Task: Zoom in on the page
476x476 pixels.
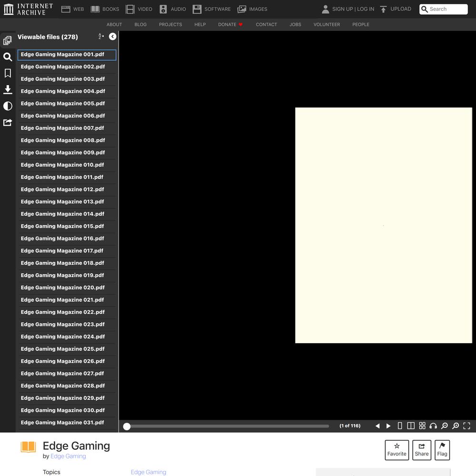Action: pyautogui.click(x=456, y=426)
